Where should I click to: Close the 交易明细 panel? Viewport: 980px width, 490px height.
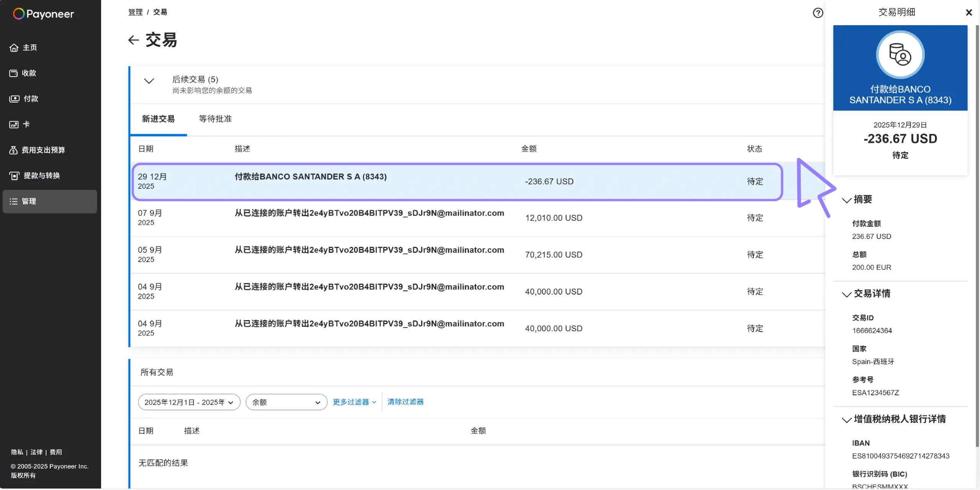(969, 13)
